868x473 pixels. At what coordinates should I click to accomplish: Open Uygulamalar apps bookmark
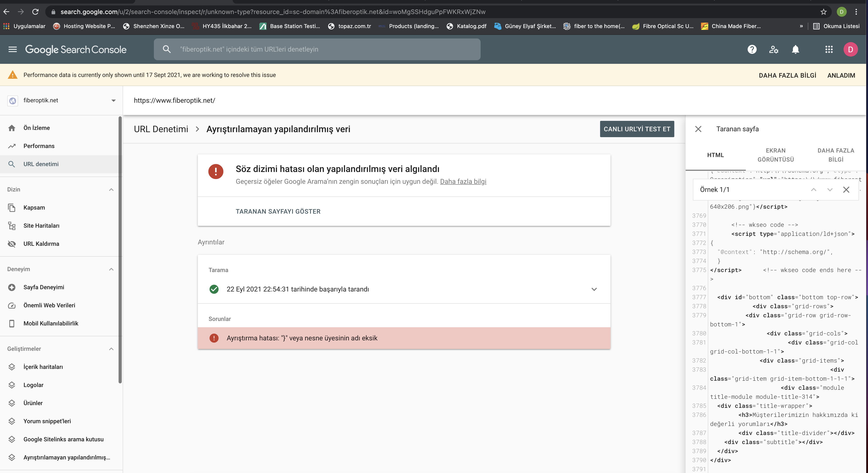click(x=24, y=26)
